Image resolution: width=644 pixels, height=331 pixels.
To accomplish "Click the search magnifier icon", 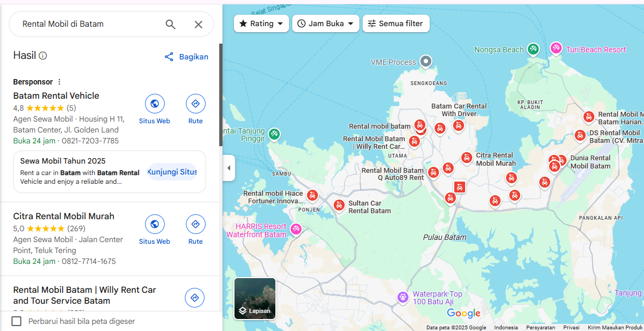I will click(171, 24).
